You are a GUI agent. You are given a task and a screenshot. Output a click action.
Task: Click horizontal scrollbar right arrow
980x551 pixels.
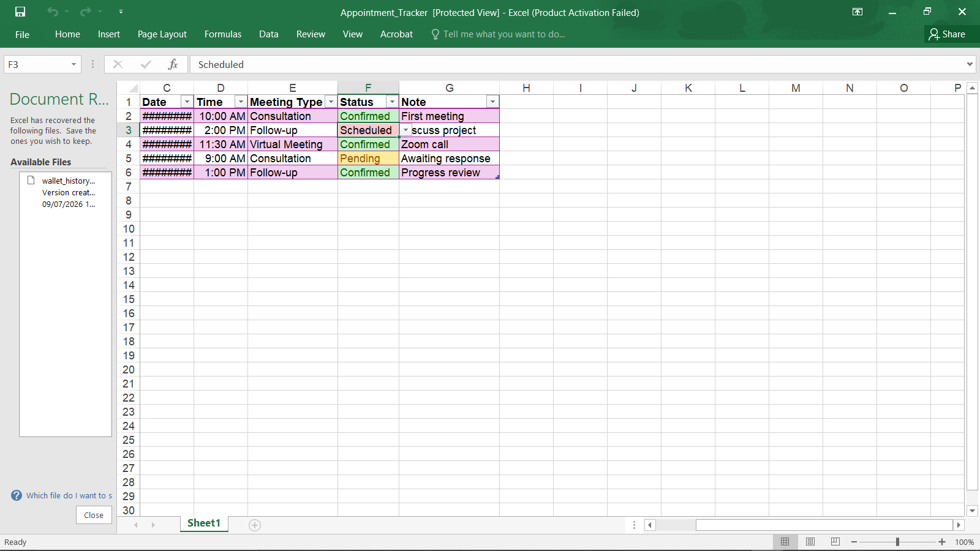click(959, 525)
